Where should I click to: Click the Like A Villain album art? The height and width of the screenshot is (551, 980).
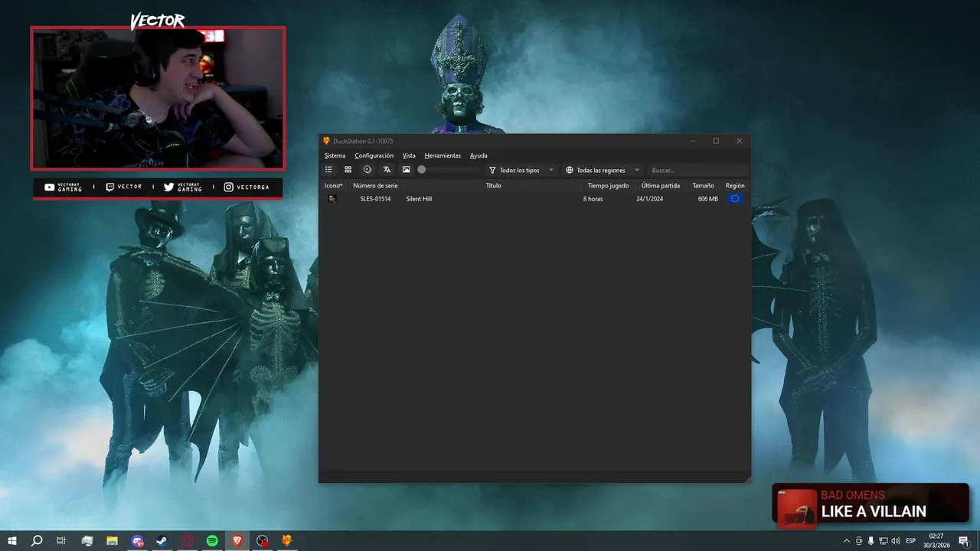tap(796, 509)
